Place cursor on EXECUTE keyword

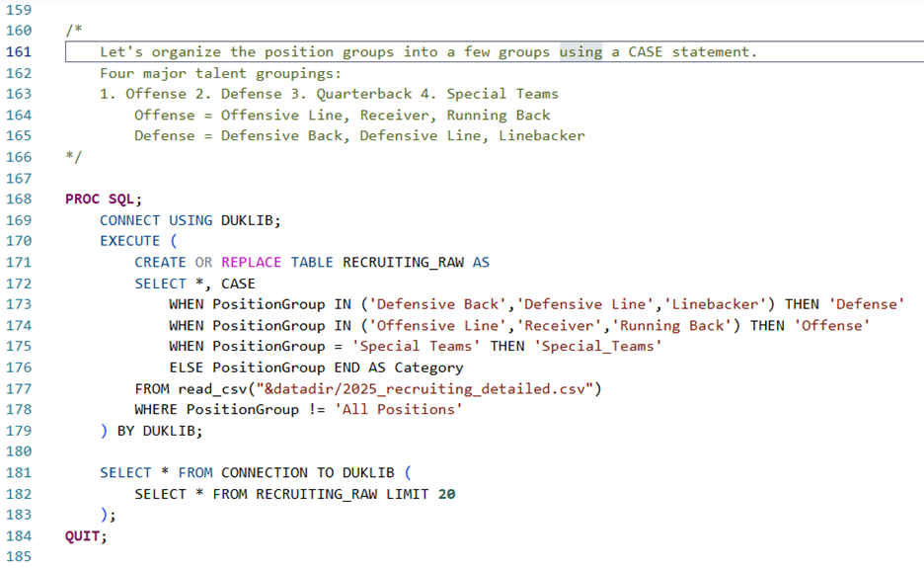click(129, 241)
